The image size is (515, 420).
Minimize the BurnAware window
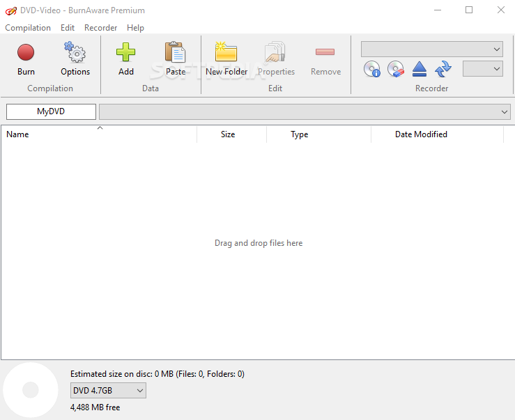point(438,10)
